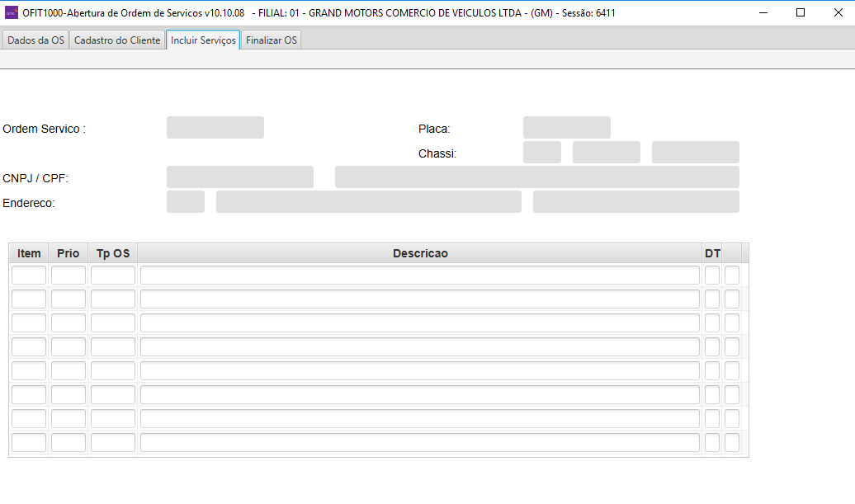Click the Tp OS cell in first row
Viewport: 855px width, 504px height.
point(113,276)
